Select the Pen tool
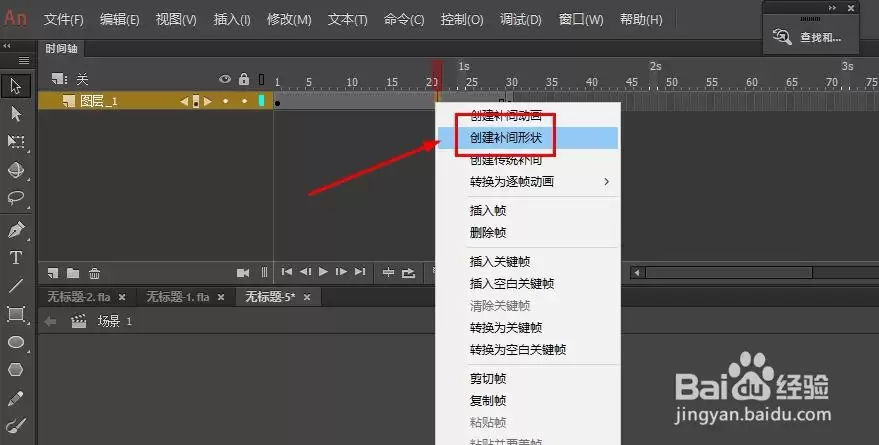 click(16, 230)
